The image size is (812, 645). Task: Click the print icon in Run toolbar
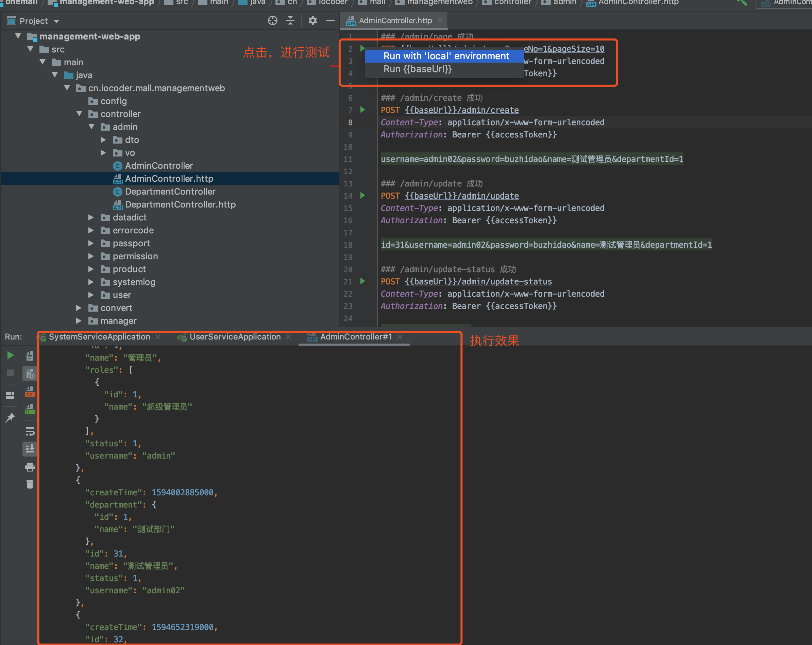point(30,467)
